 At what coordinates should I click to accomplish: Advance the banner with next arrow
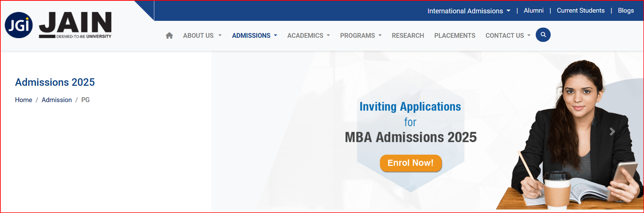coord(612,131)
